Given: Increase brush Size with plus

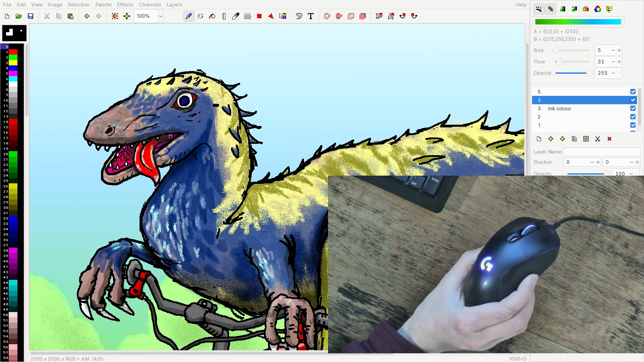Looking at the screenshot, I should point(619,50).
